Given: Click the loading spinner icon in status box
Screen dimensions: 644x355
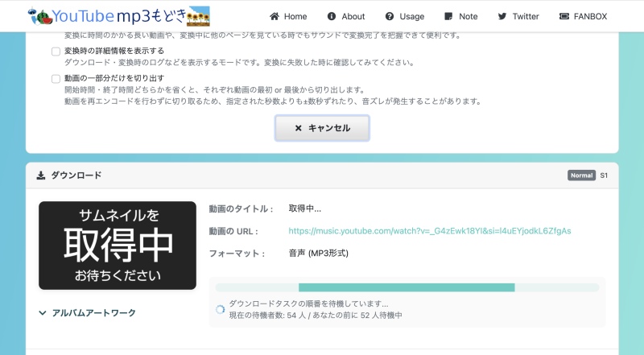Looking at the screenshot, I should coord(220,309).
